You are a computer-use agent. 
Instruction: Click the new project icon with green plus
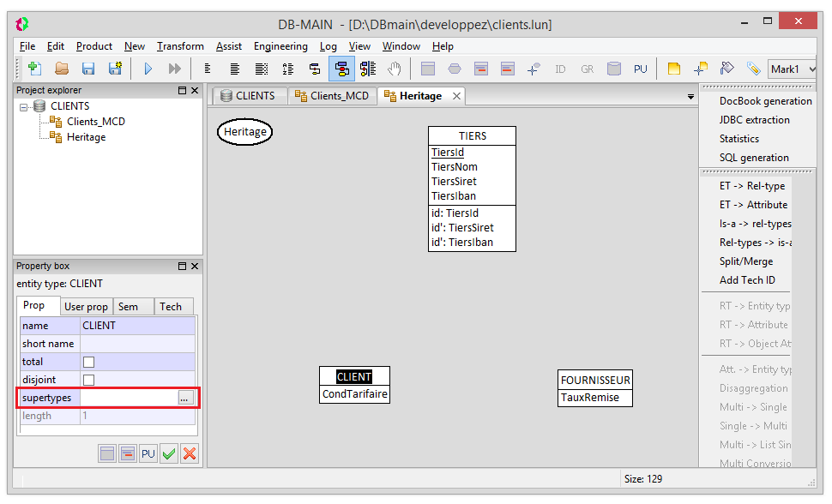point(35,69)
